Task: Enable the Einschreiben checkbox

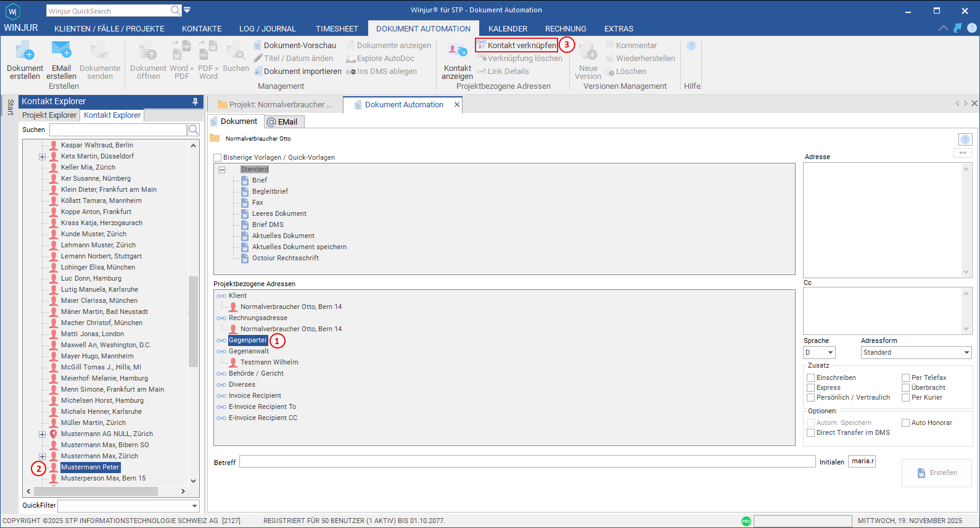Action: tap(811, 377)
